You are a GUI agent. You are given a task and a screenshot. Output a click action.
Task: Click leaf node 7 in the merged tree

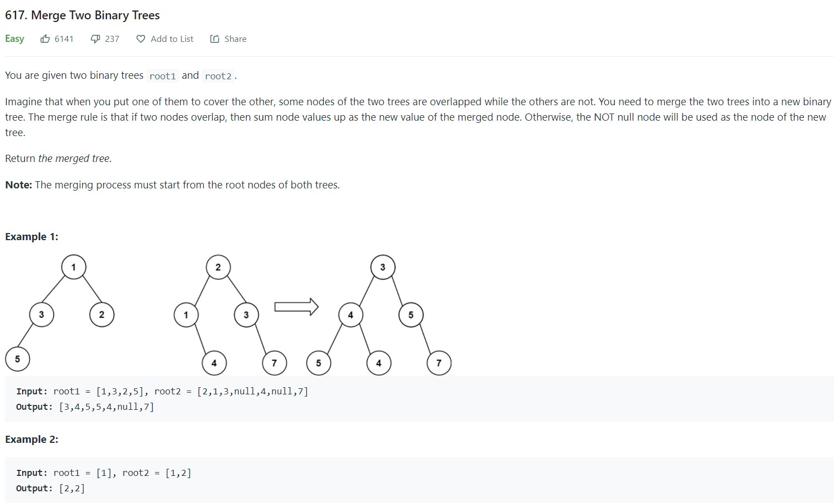439,363
